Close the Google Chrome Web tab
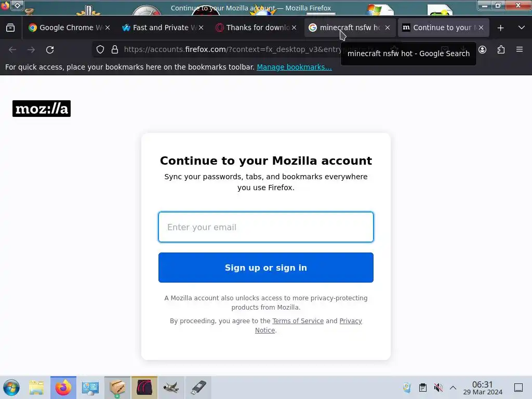 pos(108,28)
